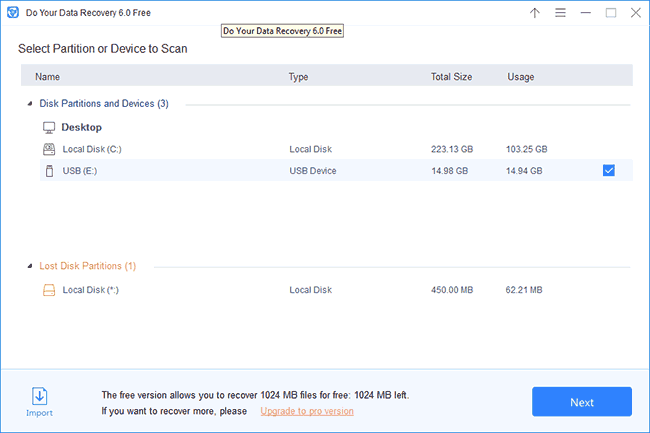Click the 62.21 MB usage value

pos(524,290)
